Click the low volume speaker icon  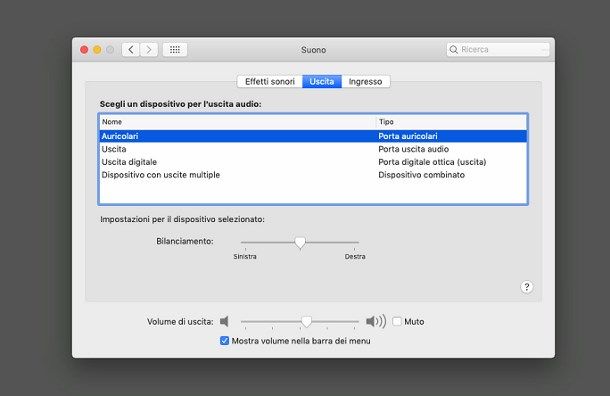pos(224,321)
